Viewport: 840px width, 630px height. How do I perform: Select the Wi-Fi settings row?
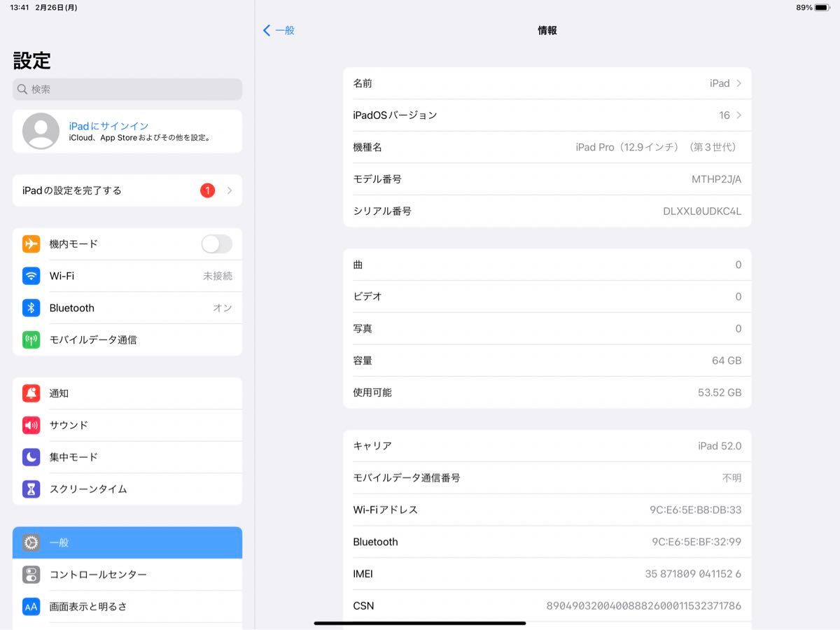tap(127, 276)
